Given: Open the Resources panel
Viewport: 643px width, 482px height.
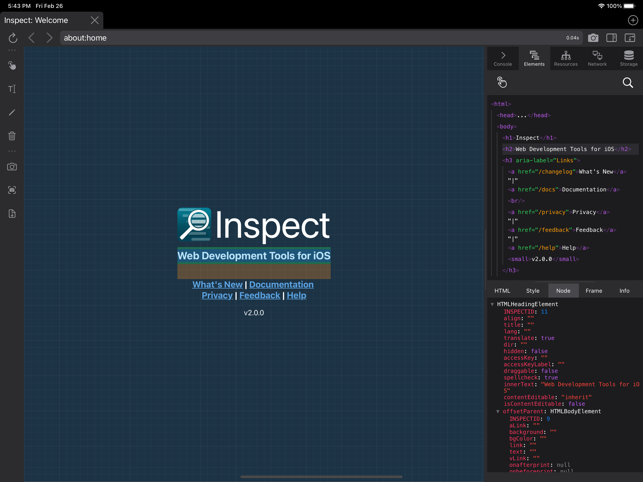Looking at the screenshot, I should tap(565, 58).
